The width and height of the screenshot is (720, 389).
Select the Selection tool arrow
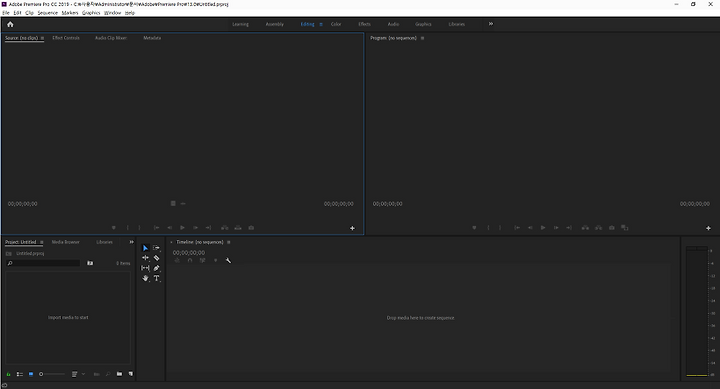click(x=145, y=248)
